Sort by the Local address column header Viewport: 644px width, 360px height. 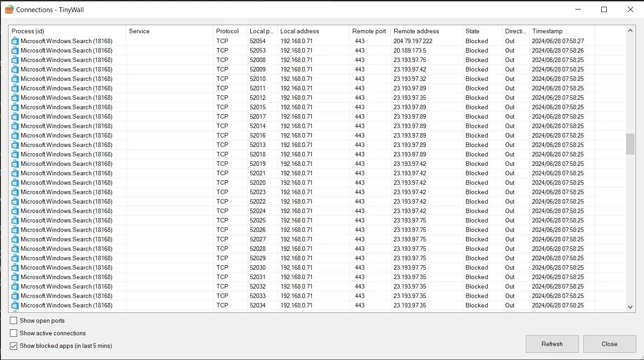[x=313, y=31]
